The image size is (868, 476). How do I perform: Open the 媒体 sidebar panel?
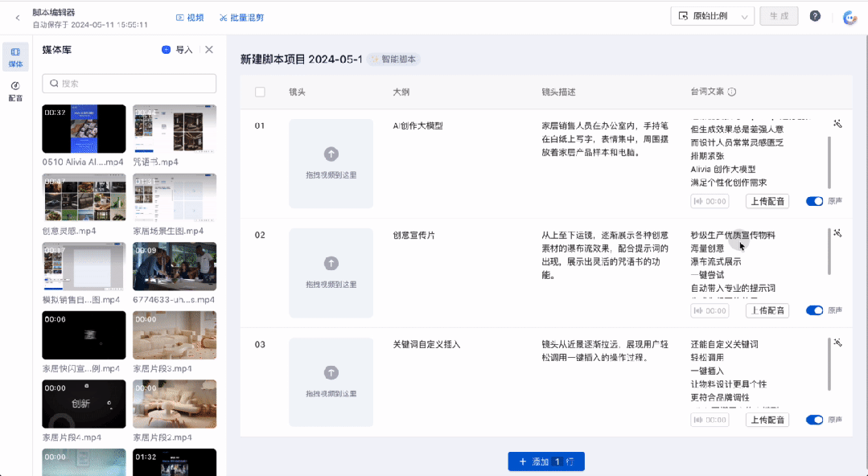(15, 57)
